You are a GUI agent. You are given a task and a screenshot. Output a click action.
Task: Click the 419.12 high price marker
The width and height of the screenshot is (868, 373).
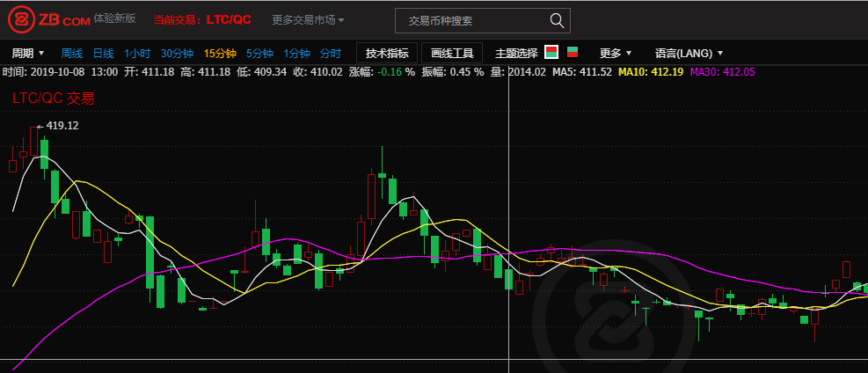(62, 126)
